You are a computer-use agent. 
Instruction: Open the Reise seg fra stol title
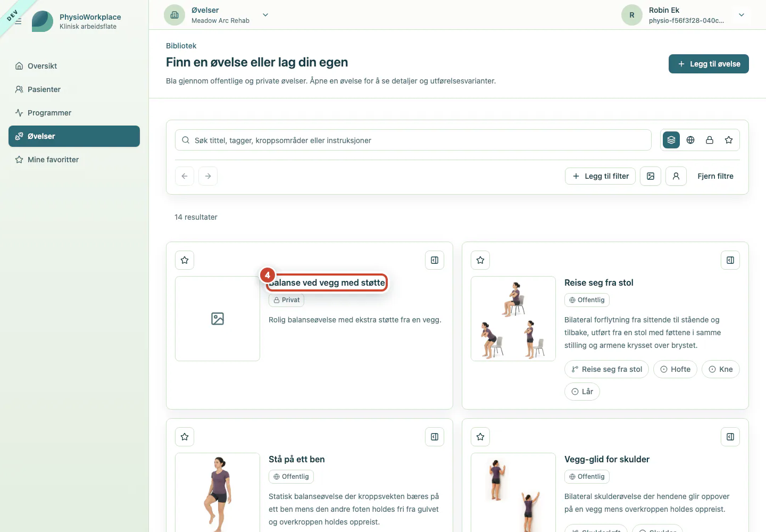point(599,282)
